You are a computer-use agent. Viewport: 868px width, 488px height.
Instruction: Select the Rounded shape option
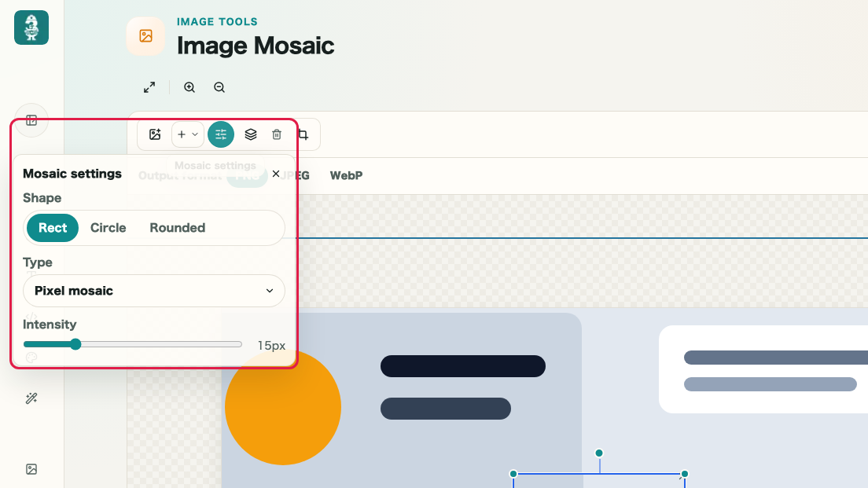click(177, 228)
